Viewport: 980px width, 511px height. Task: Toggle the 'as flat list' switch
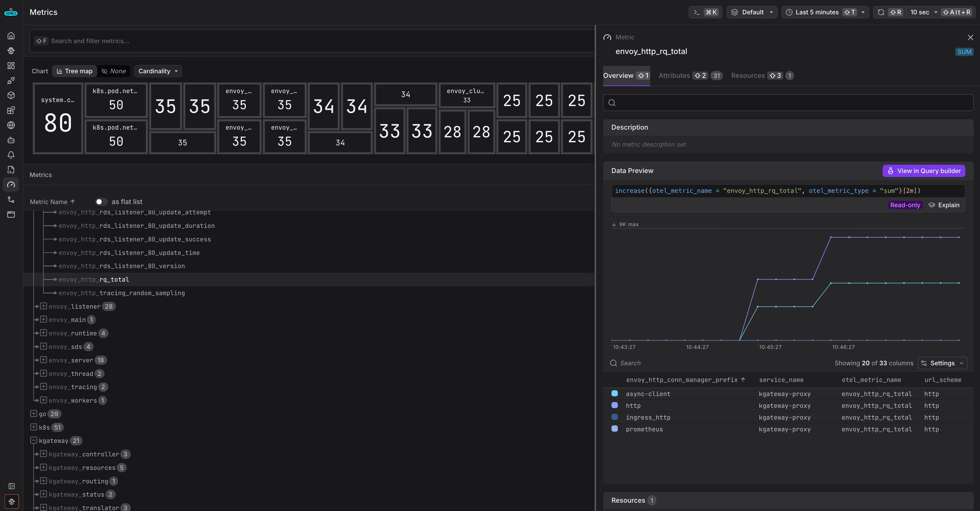[101, 202]
